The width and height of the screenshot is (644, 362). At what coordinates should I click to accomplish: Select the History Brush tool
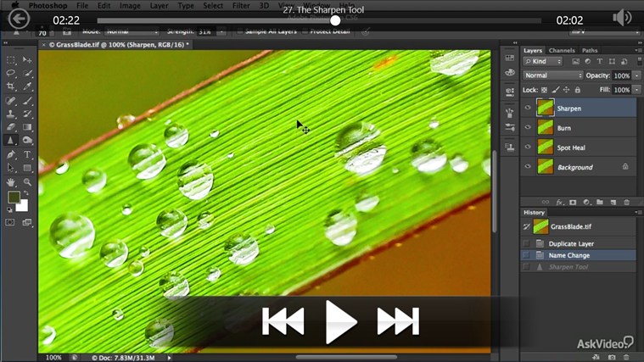click(x=27, y=114)
